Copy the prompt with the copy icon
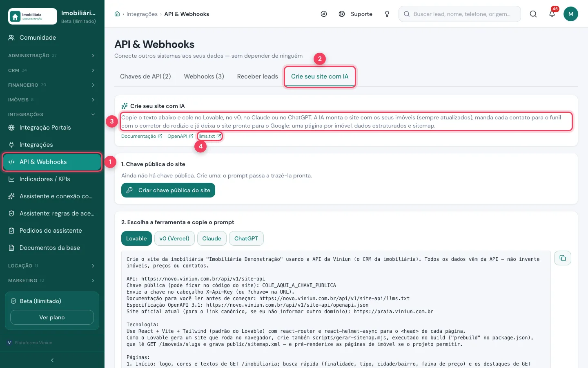 (x=563, y=258)
